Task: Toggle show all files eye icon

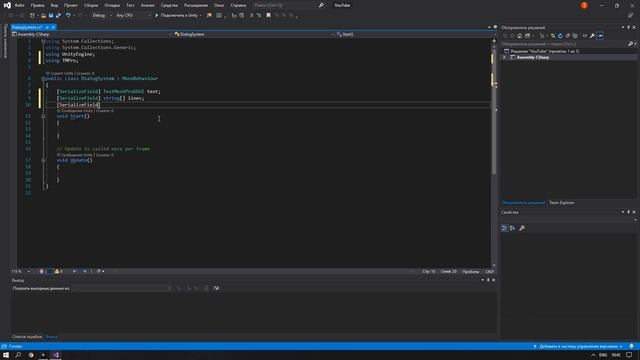Action: [x=584, y=36]
